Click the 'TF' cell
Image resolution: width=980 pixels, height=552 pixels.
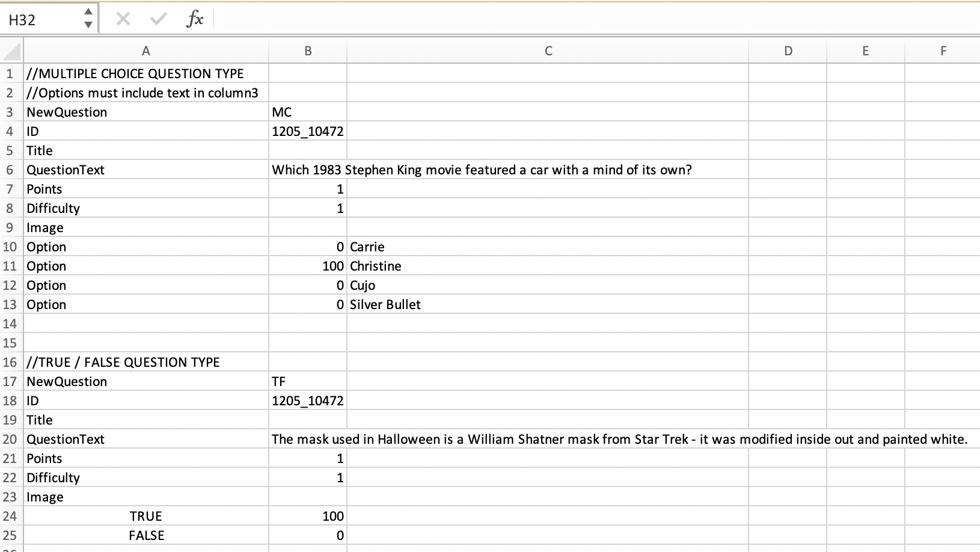[x=308, y=381]
